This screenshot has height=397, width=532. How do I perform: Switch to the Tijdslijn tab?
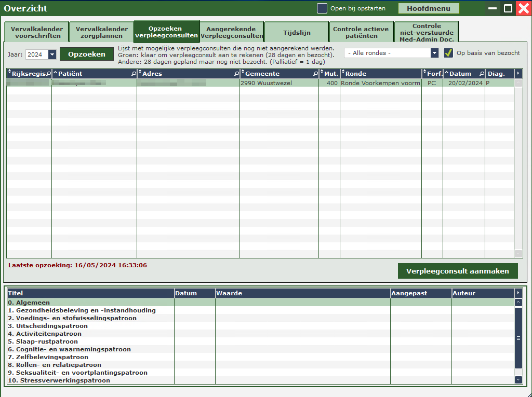(x=297, y=32)
